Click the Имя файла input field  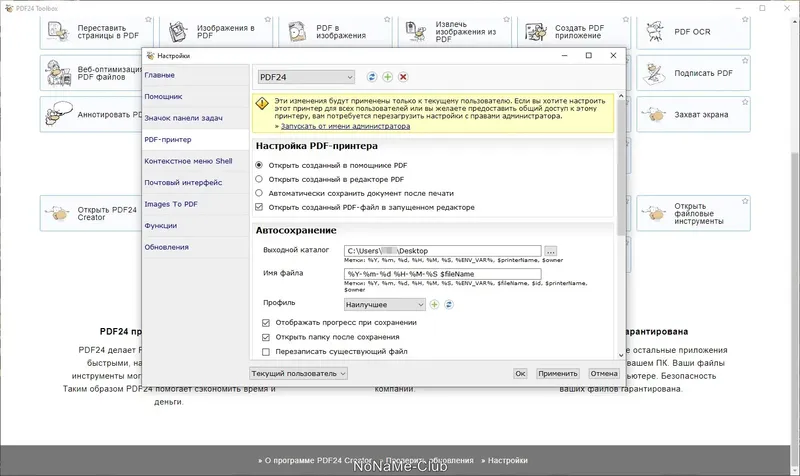(442, 274)
